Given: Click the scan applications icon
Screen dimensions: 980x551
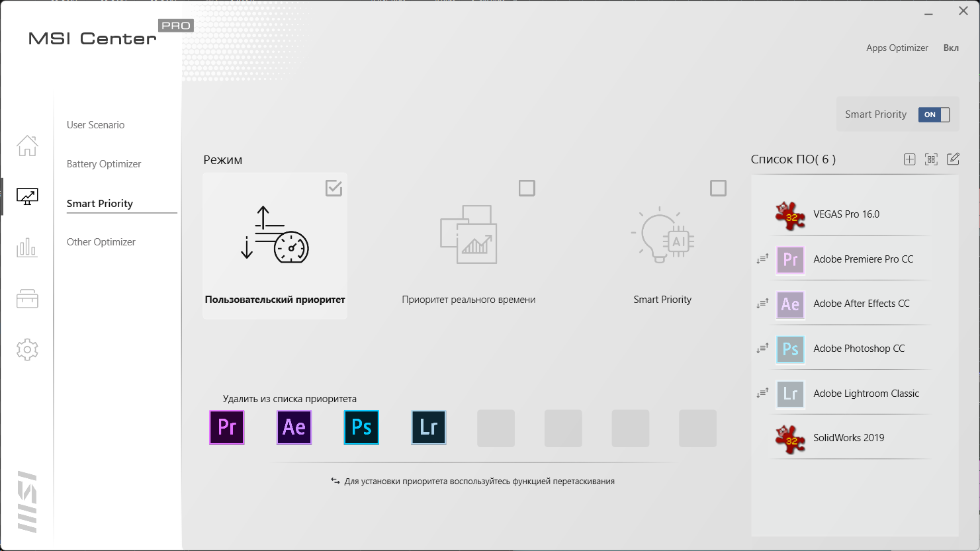Looking at the screenshot, I should (931, 159).
